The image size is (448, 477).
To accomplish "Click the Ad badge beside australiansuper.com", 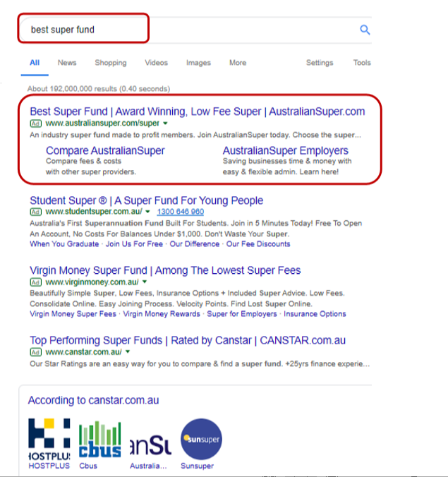I will (35, 123).
